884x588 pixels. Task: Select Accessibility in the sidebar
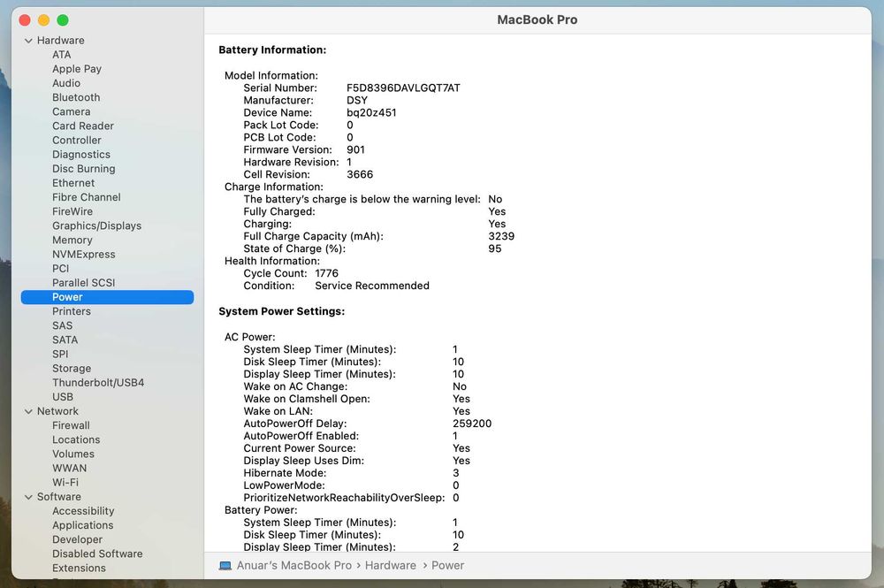[83, 511]
